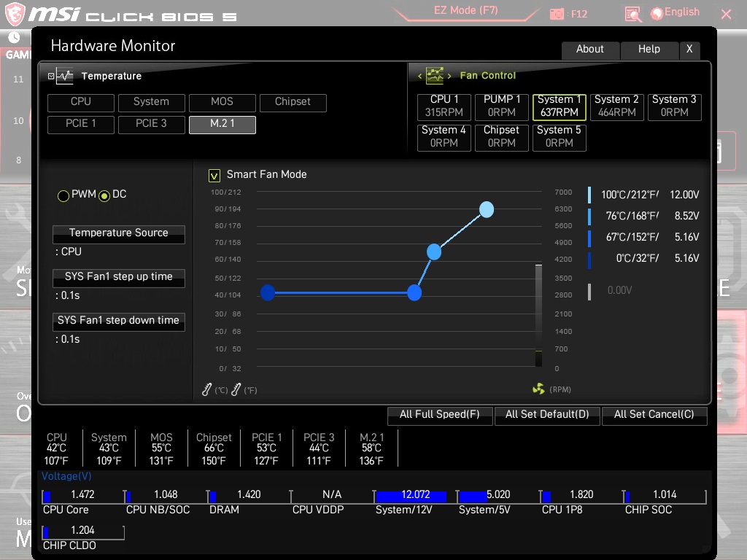The image size is (747, 560).
Task: Click All Set Cancel(C) button
Action: tap(654, 415)
